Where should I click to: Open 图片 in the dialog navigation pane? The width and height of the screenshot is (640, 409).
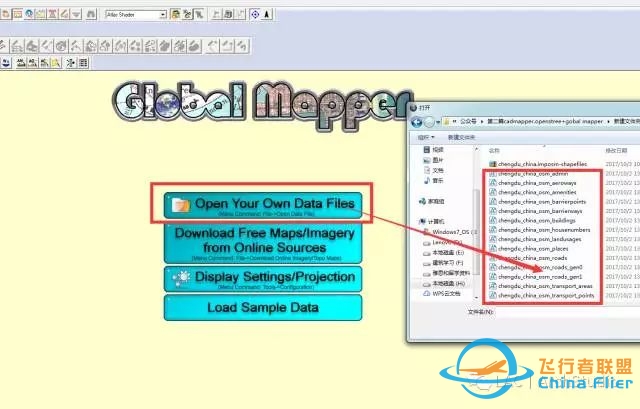(433, 160)
